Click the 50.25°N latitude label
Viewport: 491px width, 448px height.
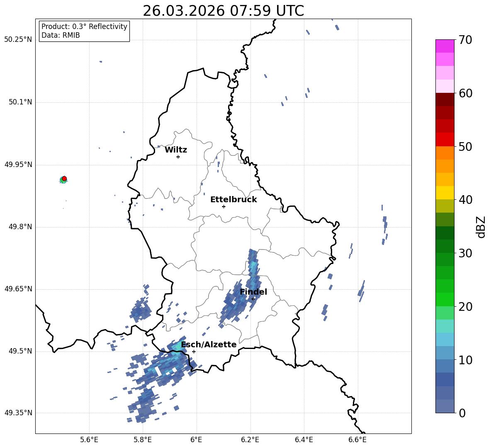click(18, 40)
